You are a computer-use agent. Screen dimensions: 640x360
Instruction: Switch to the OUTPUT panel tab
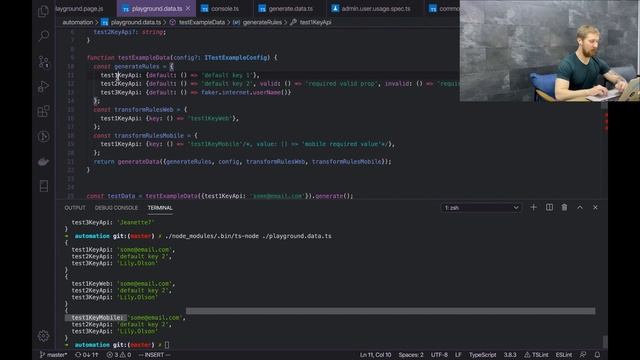[75, 208]
